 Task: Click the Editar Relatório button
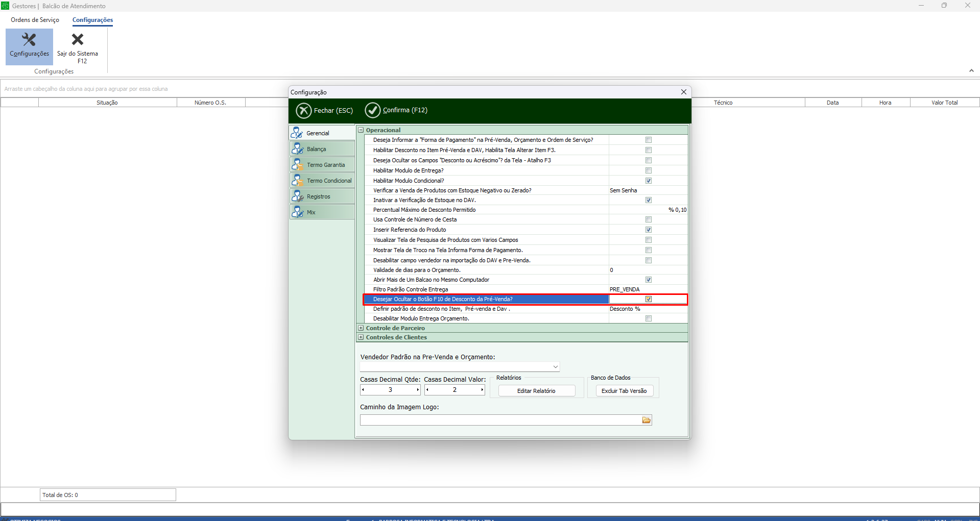[536, 391]
